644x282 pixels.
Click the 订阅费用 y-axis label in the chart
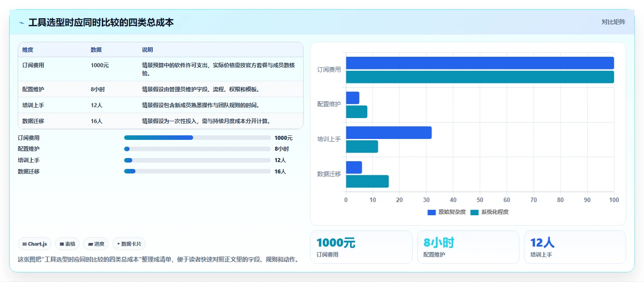click(329, 70)
